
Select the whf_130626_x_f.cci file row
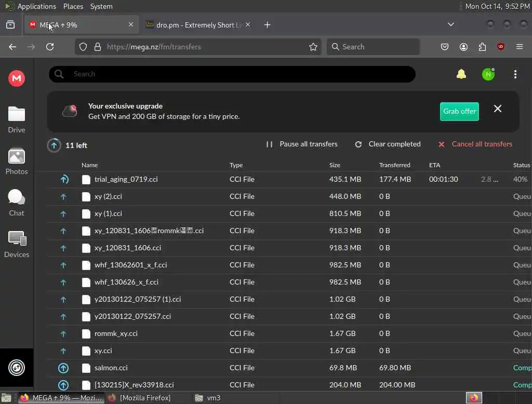coord(289,282)
